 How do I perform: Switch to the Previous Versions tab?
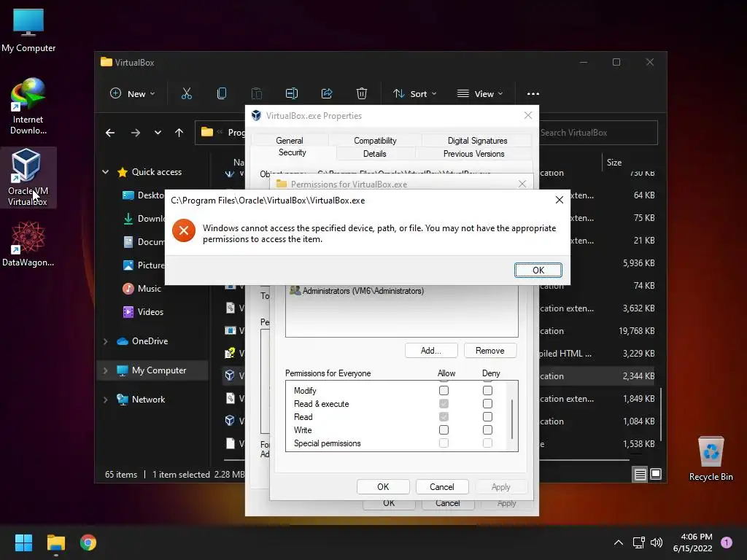click(473, 154)
